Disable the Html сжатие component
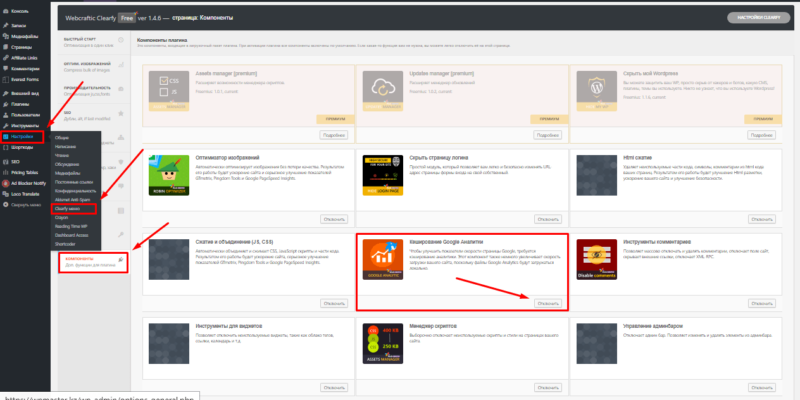The width and height of the screenshot is (800, 400). [x=762, y=219]
